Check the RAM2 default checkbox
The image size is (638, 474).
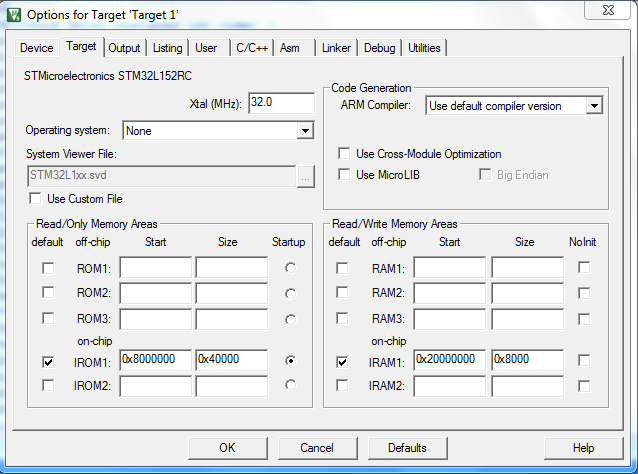tap(342, 293)
